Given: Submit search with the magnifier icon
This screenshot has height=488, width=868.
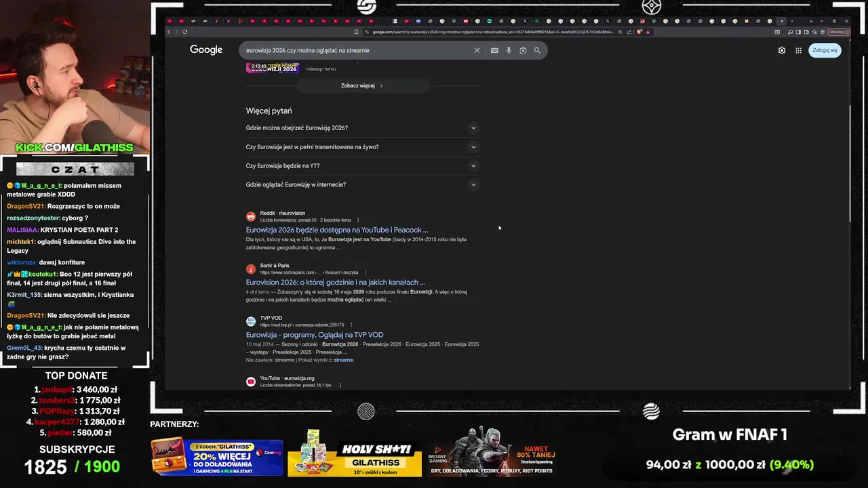Looking at the screenshot, I should (537, 50).
